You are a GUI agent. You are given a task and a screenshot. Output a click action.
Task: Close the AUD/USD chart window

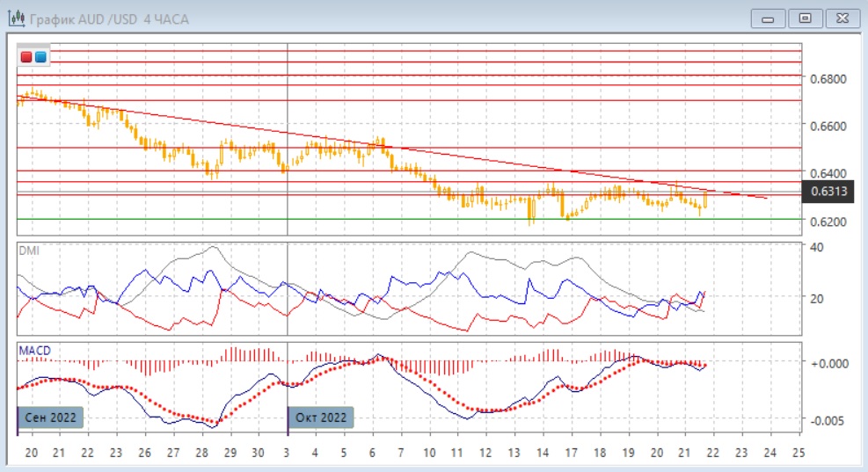pyautogui.click(x=841, y=18)
